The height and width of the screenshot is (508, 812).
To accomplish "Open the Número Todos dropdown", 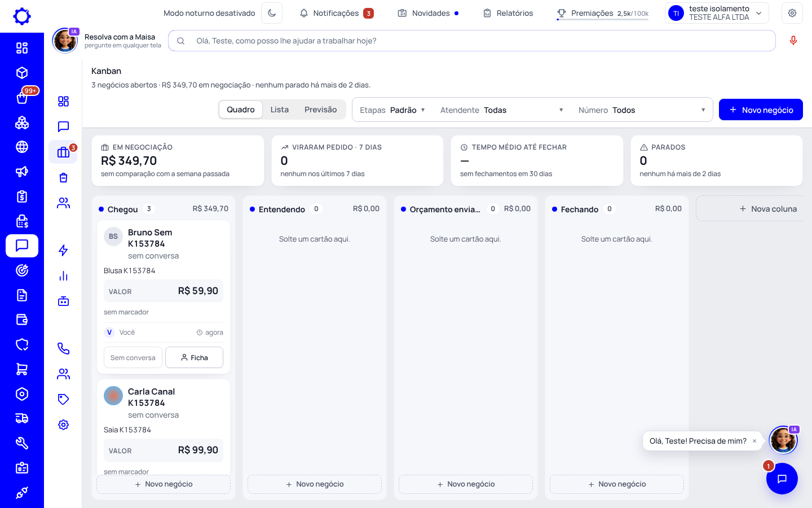I will pos(642,110).
